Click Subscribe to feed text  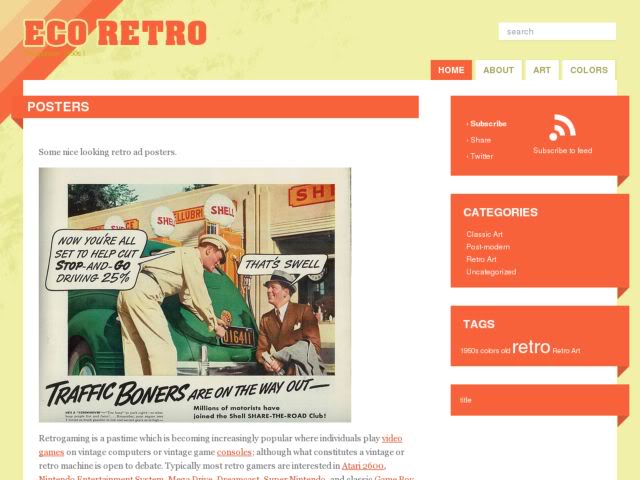coord(562,151)
